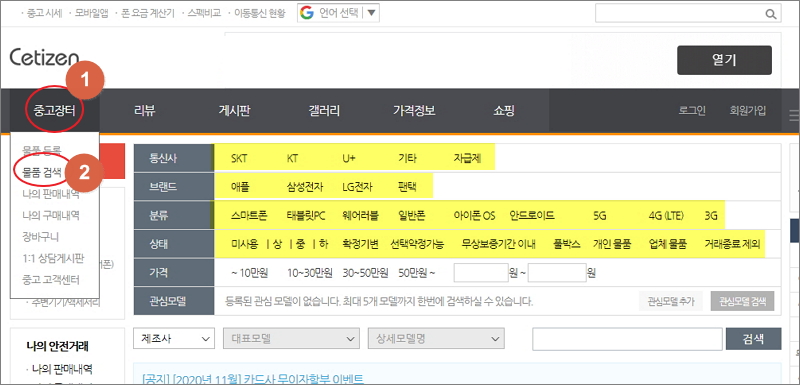Click 관심모델 검색 button
800x385 pixels.
pyautogui.click(x=742, y=301)
